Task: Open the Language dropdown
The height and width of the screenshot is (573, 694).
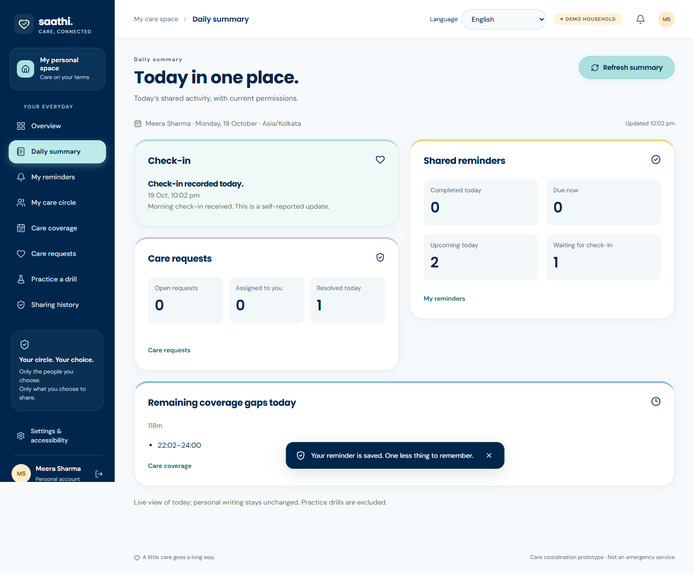Action: coord(504,19)
